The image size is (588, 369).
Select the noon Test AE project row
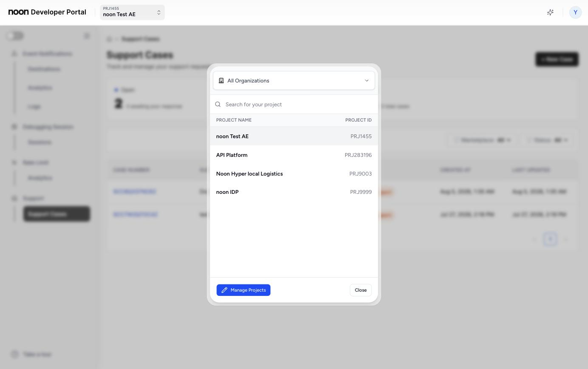click(294, 136)
